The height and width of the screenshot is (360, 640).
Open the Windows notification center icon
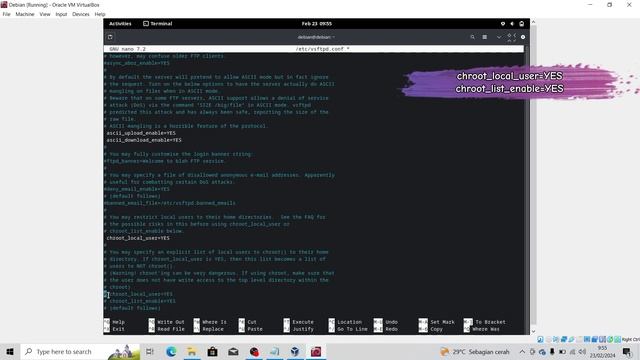point(627,351)
